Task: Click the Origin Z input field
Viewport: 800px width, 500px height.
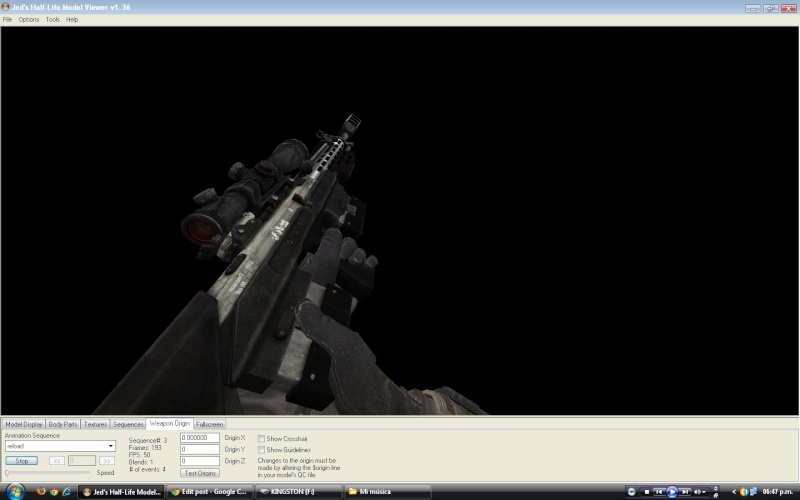Action: point(199,461)
